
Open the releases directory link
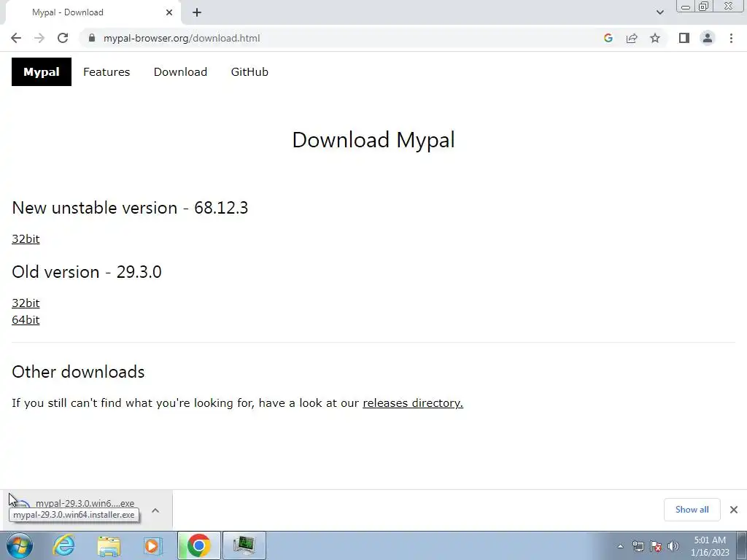413,402
